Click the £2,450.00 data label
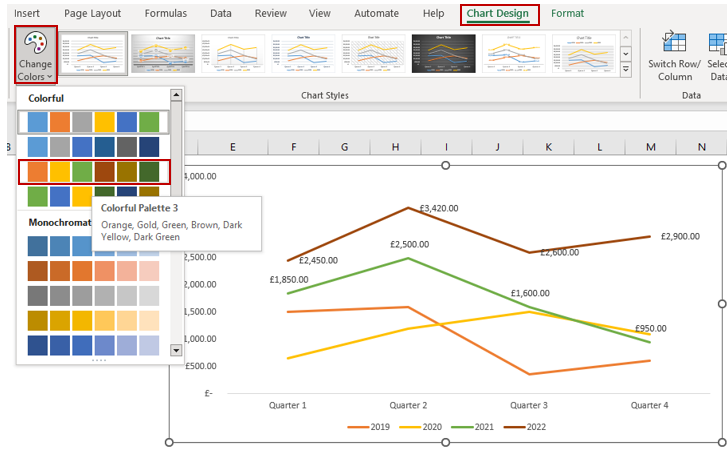This screenshot has width=727, height=450. click(318, 260)
